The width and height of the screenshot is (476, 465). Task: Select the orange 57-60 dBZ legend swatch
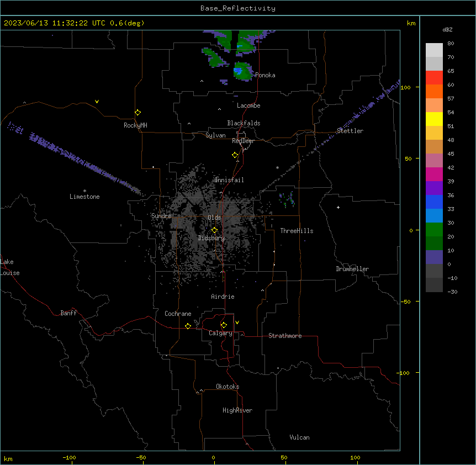point(434,91)
